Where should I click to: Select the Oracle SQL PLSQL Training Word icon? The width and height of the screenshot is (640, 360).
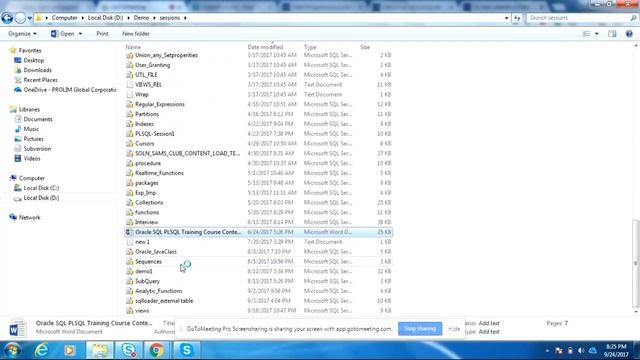click(x=129, y=232)
